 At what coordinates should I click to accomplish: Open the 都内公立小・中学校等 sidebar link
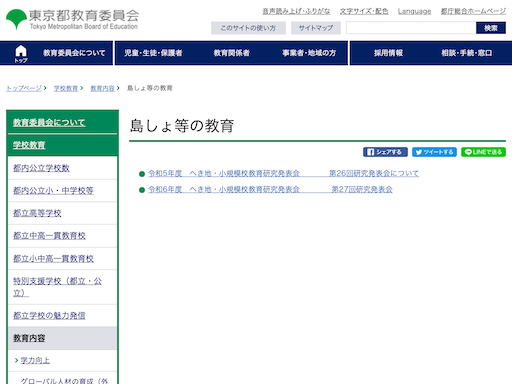(53, 190)
